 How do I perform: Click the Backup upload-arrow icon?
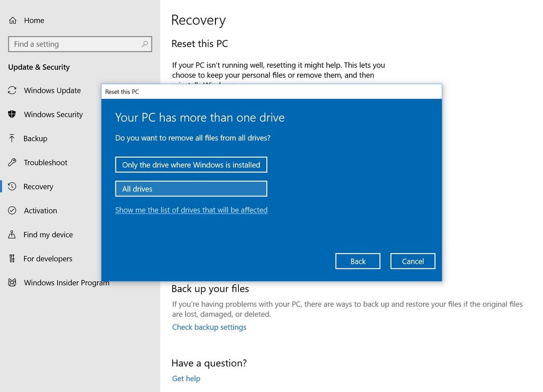pyautogui.click(x=13, y=138)
